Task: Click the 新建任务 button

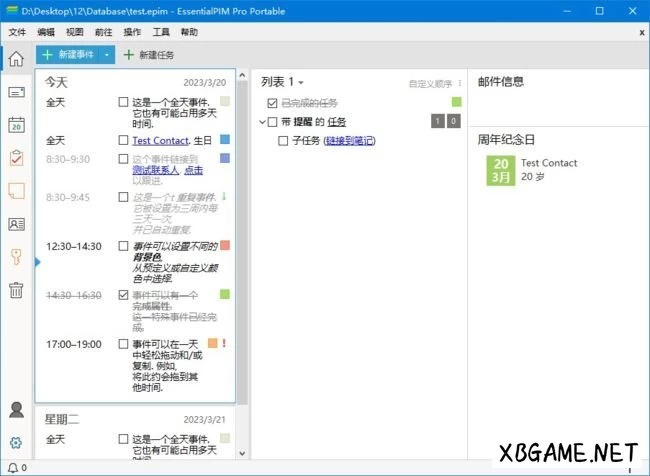Action: (148, 55)
